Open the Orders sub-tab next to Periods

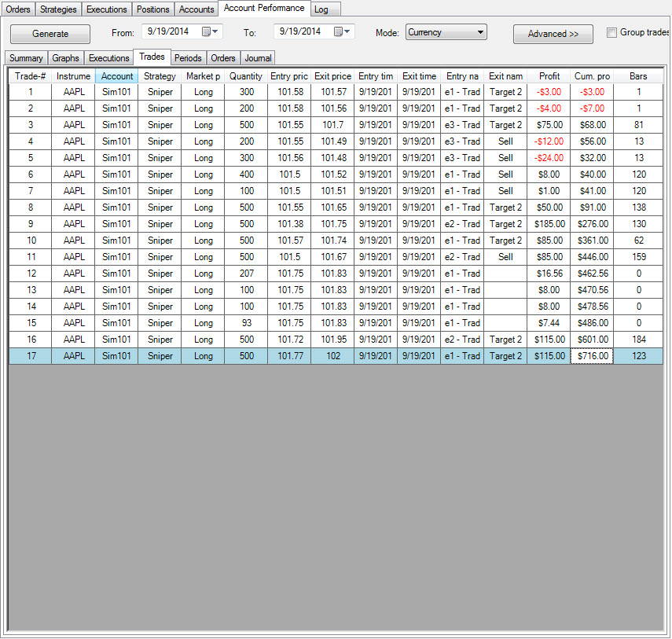[223, 58]
